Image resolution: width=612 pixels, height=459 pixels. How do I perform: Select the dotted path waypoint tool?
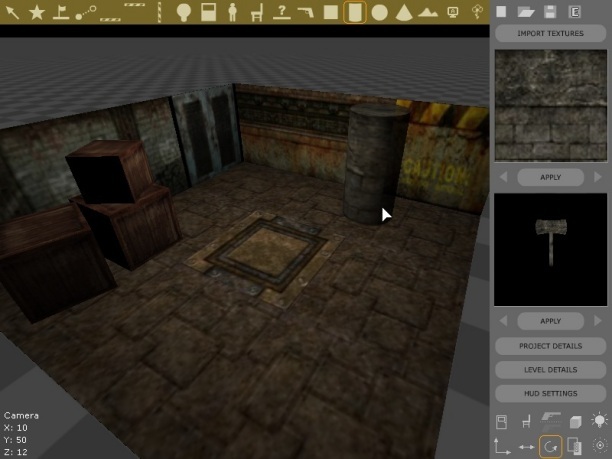tap(85, 12)
